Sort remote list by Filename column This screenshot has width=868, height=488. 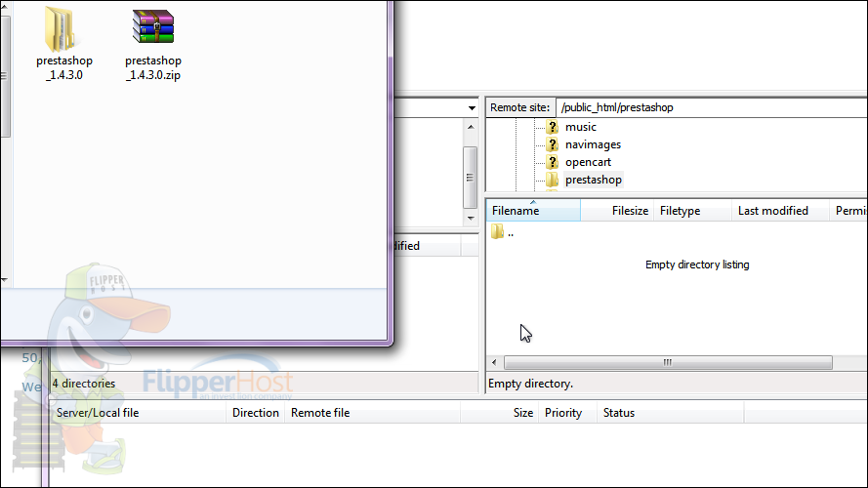(x=534, y=211)
